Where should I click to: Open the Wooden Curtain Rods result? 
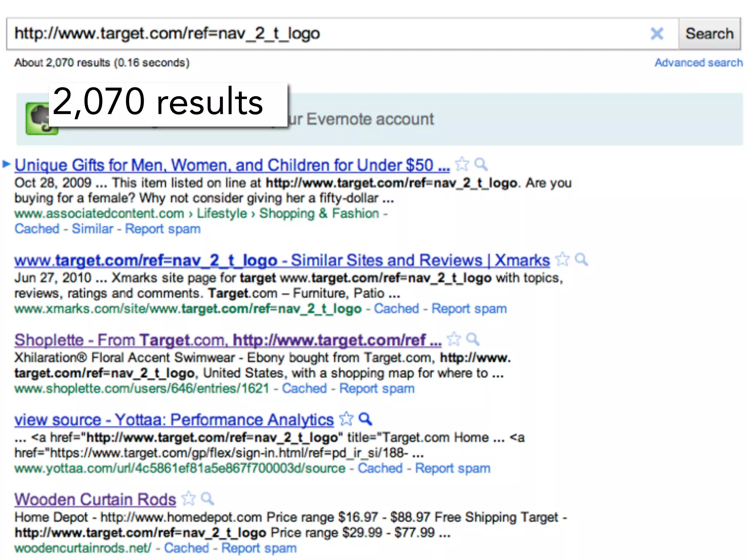95,499
